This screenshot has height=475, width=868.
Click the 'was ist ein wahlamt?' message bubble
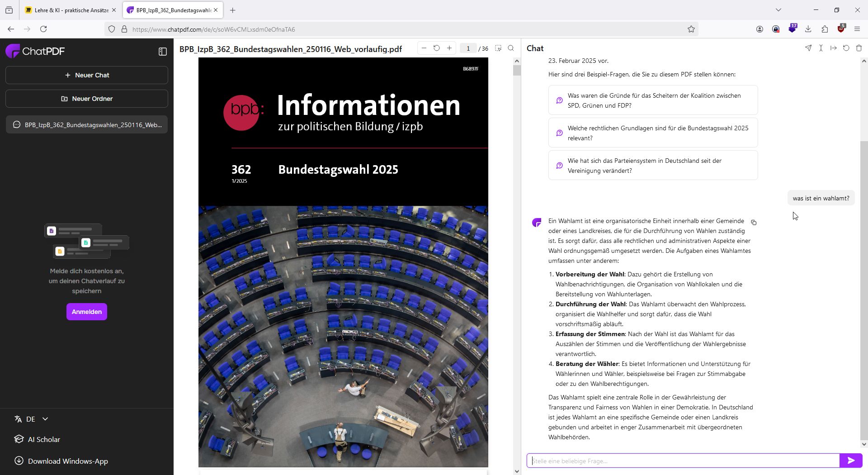[821, 198]
